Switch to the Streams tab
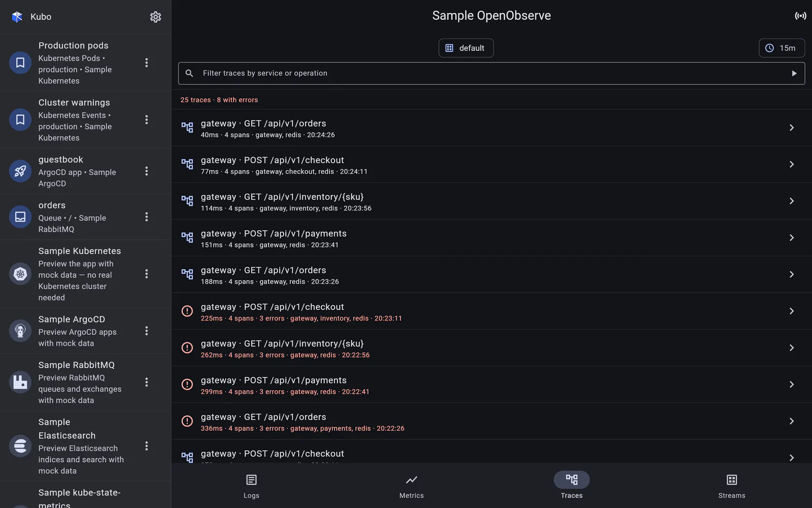Screen dimensions: 812x508 (732, 486)
